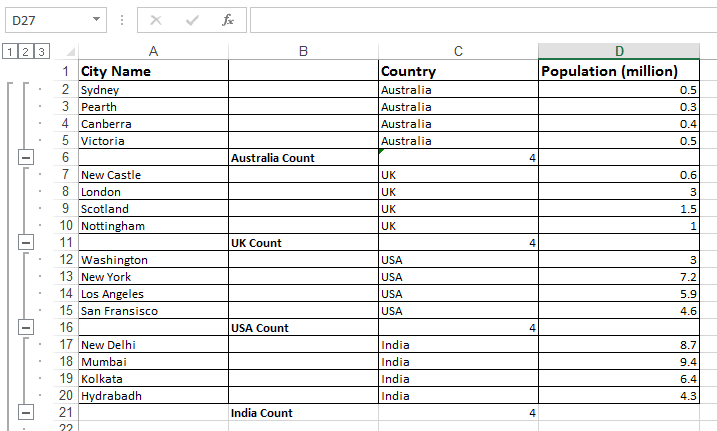Image resolution: width=717 pixels, height=431 pixels.
Task: Select the Victoria cell
Action: pos(154,141)
